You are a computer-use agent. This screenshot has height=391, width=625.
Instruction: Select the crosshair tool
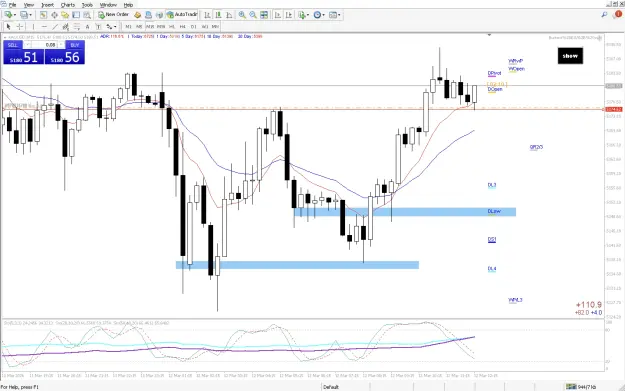[19, 27]
